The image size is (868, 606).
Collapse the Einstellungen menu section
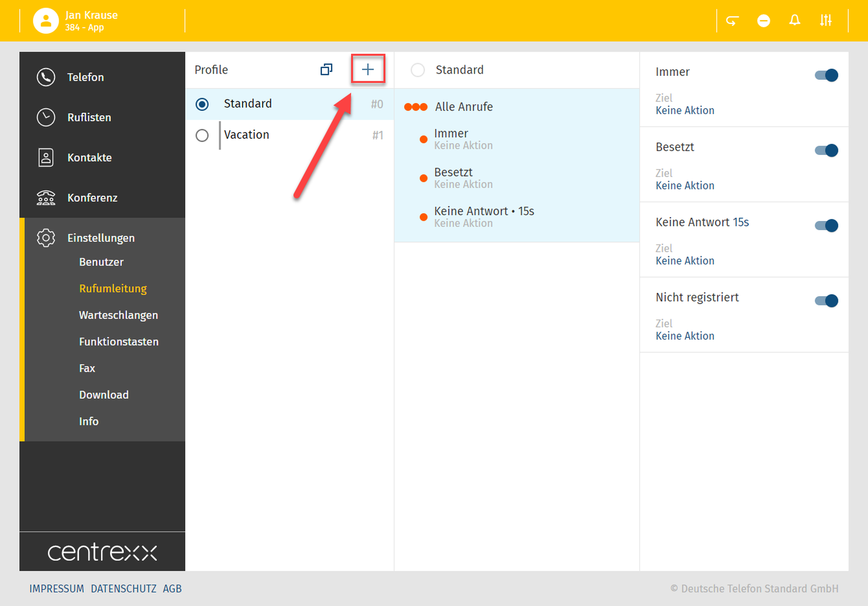101,238
